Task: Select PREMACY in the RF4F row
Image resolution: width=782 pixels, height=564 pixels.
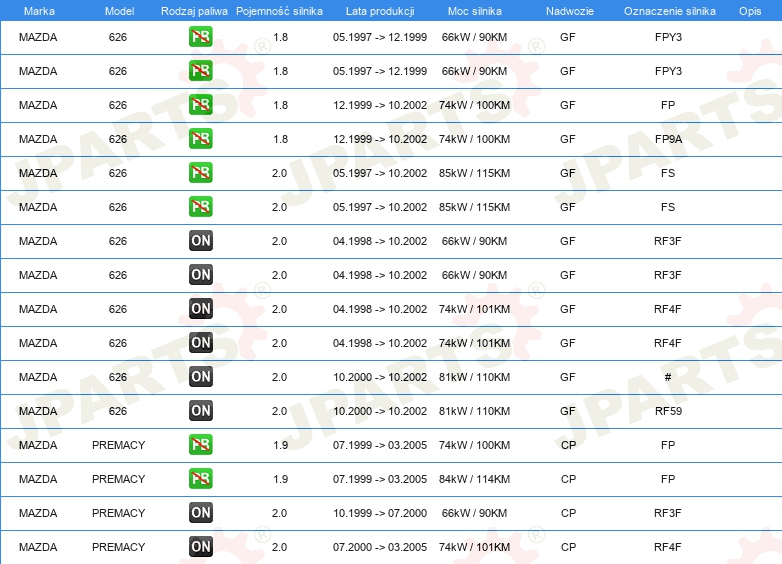Action: point(118,547)
